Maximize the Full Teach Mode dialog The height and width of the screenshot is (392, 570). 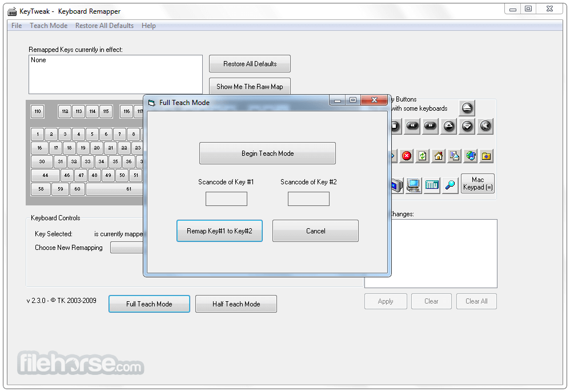pos(352,100)
